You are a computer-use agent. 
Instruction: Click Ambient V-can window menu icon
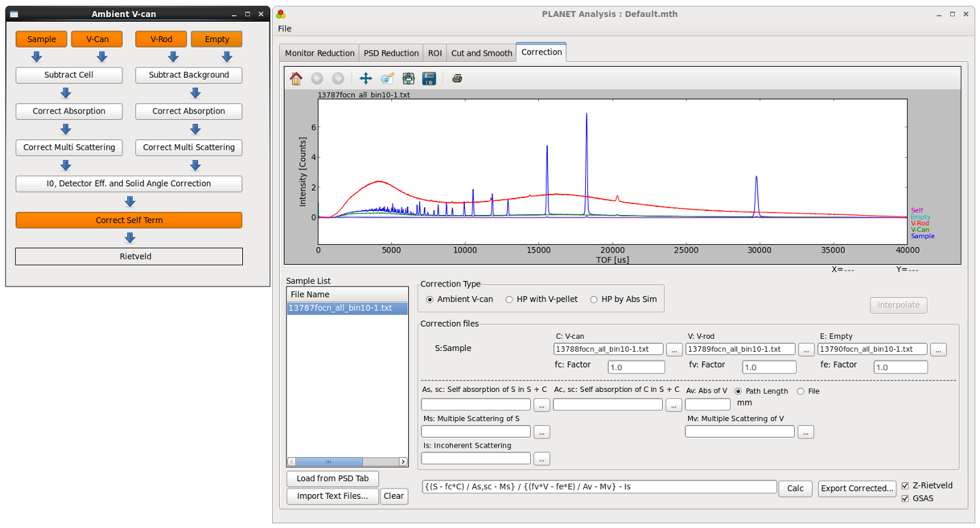(14, 14)
